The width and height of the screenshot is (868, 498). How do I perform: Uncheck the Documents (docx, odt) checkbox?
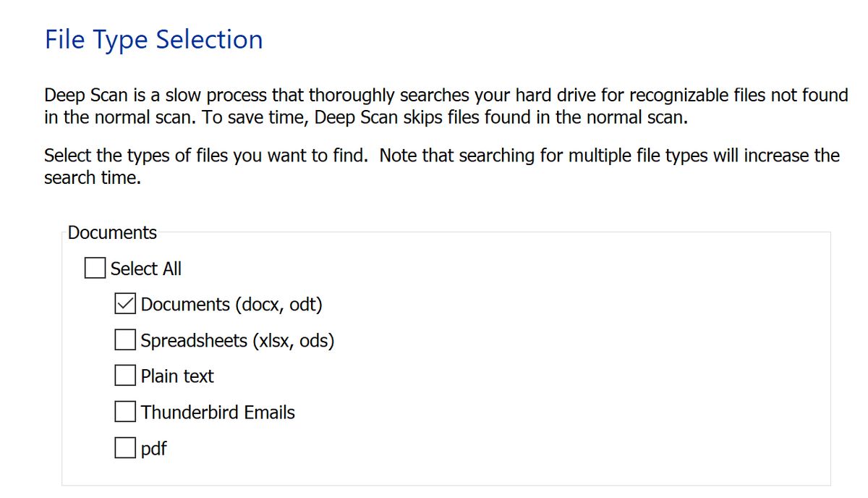125,305
